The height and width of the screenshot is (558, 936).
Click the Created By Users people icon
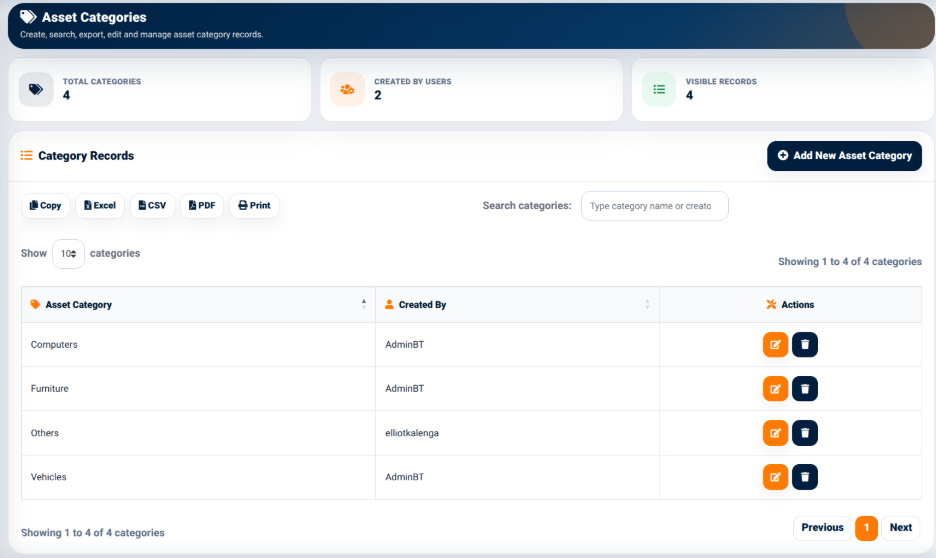click(x=347, y=90)
